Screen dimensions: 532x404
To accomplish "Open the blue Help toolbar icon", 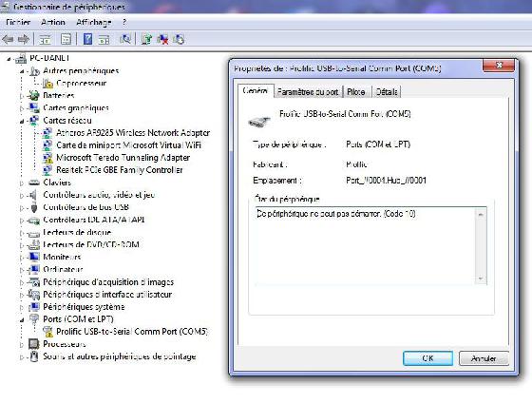I will click(87, 39).
